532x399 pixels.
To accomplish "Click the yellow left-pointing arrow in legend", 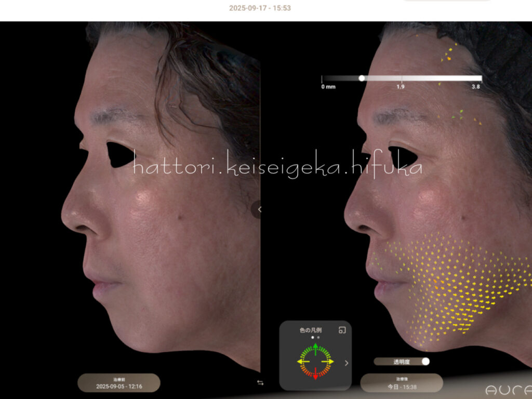I will 302,361.
